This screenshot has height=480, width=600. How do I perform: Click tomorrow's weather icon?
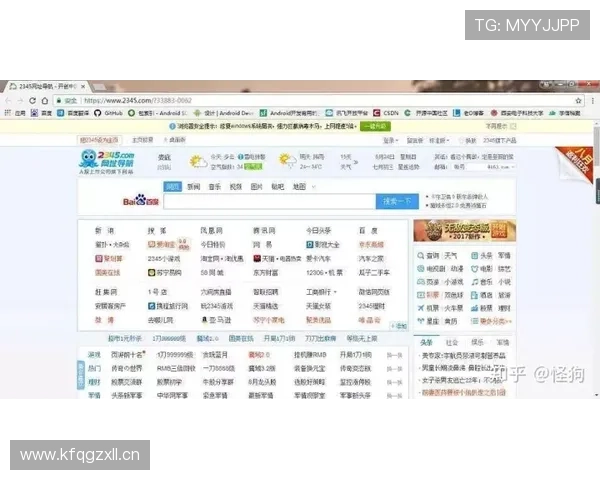click(x=287, y=161)
